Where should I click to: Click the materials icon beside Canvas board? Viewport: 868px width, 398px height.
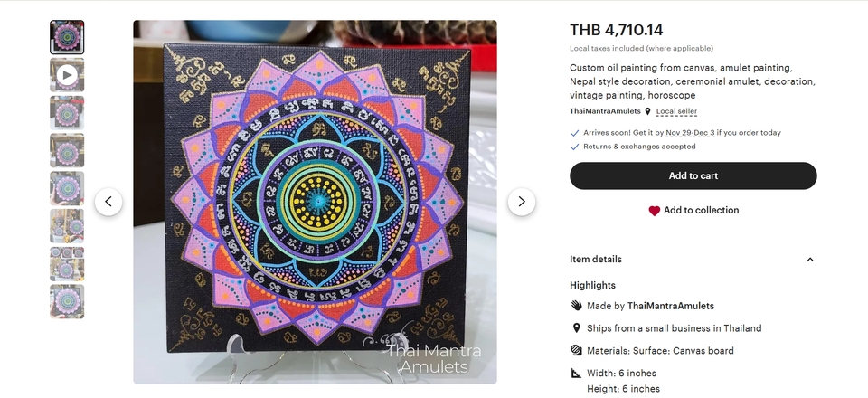click(576, 350)
